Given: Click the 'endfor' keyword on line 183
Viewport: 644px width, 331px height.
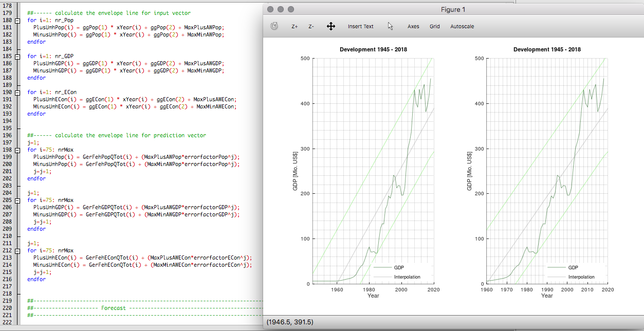Looking at the screenshot, I should click(36, 42).
